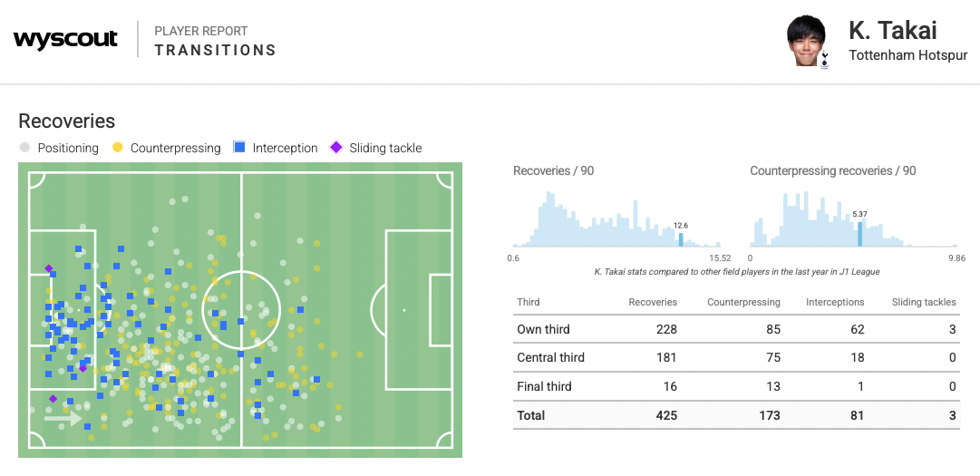Toggle the Counterpressing legend marker
Viewport: 980px width, 476px height.
pyautogui.click(x=118, y=148)
